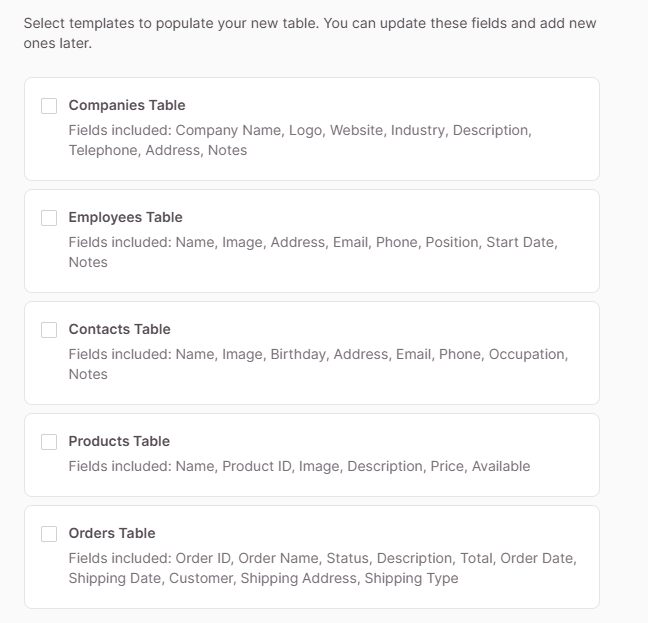The image size is (648, 623).
Task: Click the 'Companies Table' title label
Action: tap(126, 105)
